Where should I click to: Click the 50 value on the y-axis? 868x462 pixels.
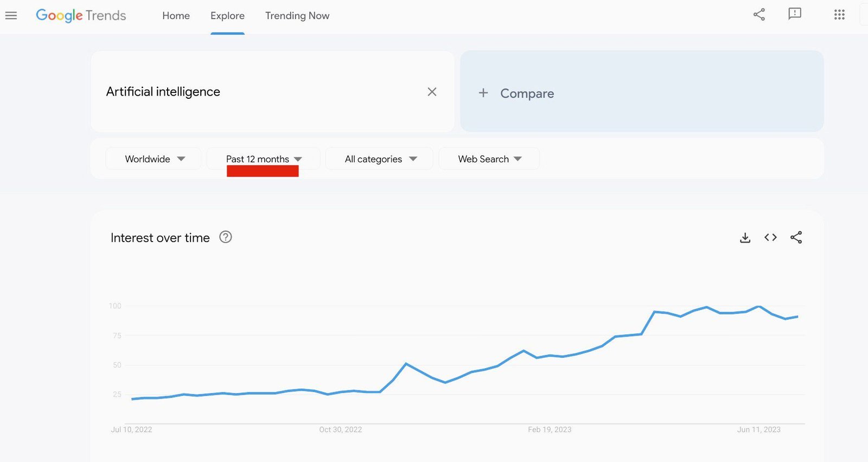pyautogui.click(x=117, y=365)
